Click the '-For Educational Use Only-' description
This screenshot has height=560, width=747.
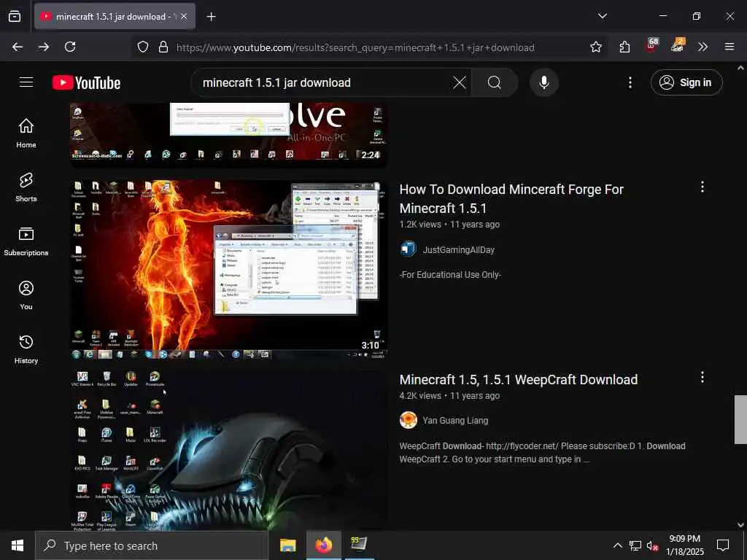pyautogui.click(x=450, y=275)
